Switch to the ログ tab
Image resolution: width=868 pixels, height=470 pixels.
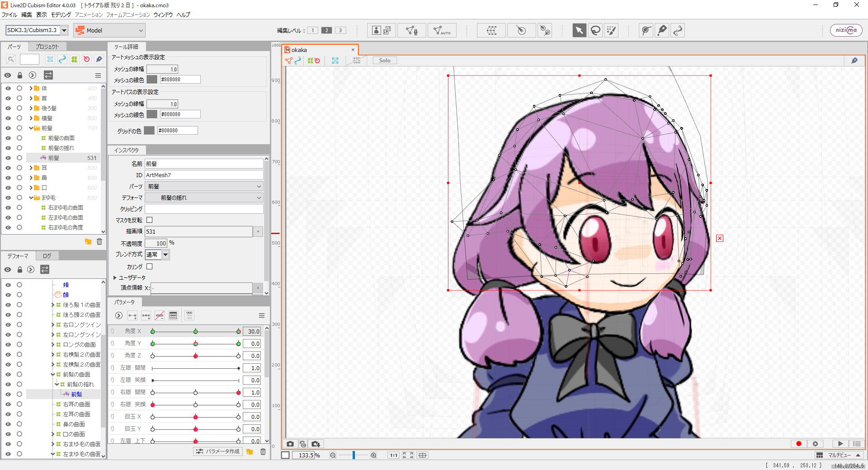(47, 256)
